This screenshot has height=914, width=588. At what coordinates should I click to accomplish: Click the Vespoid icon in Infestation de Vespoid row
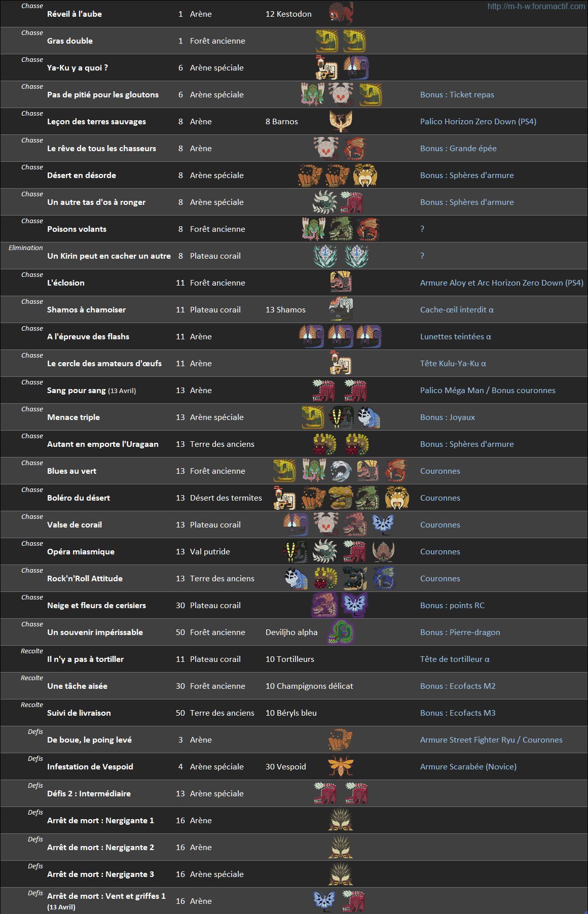[x=341, y=766]
